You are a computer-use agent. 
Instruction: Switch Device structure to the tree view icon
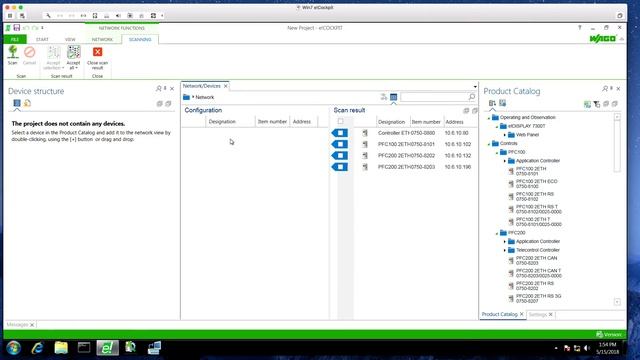[x=17, y=103]
